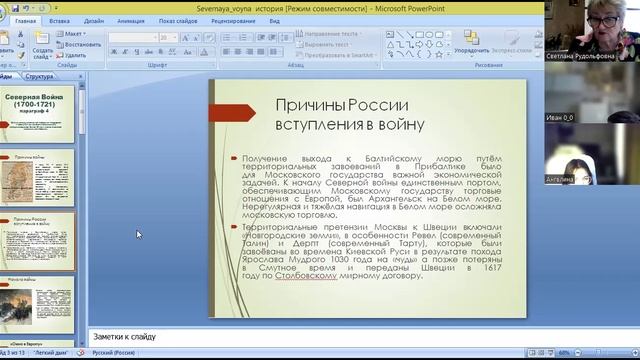Click the Save icon in quick access toolbar
Image resolution: width=640 pixels, height=360 pixels.
pos(16,8)
